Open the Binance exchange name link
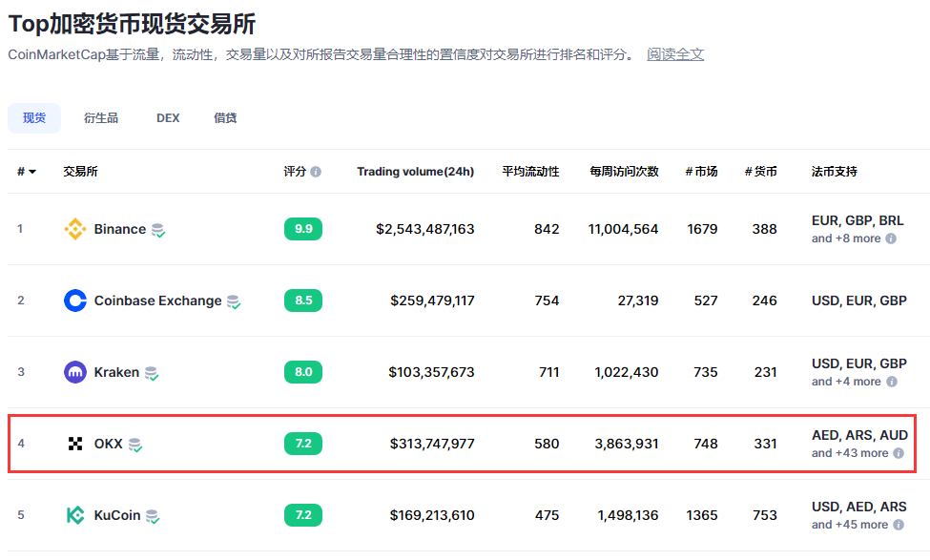The width and height of the screenshot is (930, 560). [120, 229]
